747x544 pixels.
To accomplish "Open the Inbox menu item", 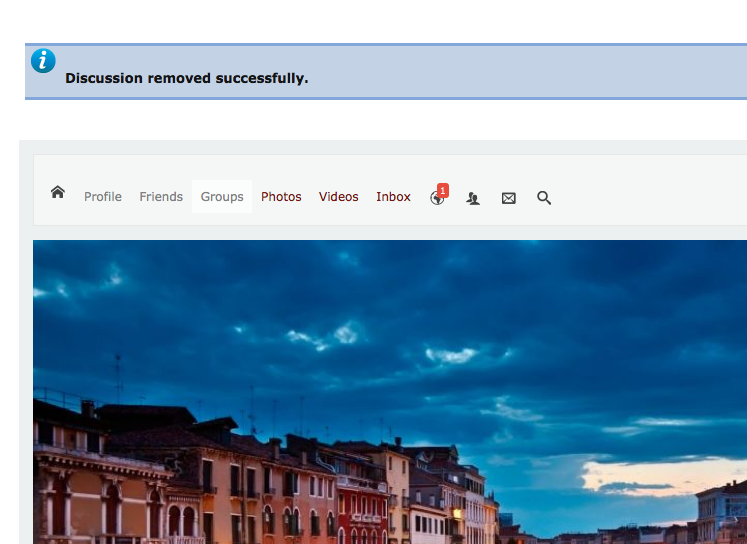I will 394,197.
